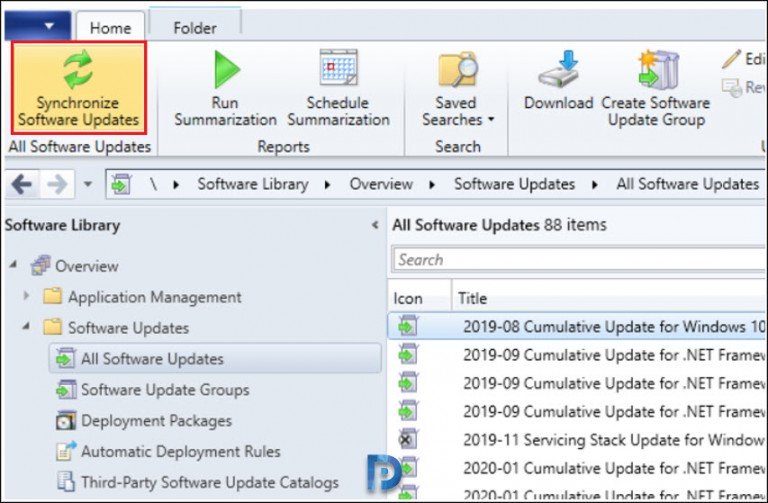
Task: Click Software Update Groups icon
Action: tap(66, 389)
